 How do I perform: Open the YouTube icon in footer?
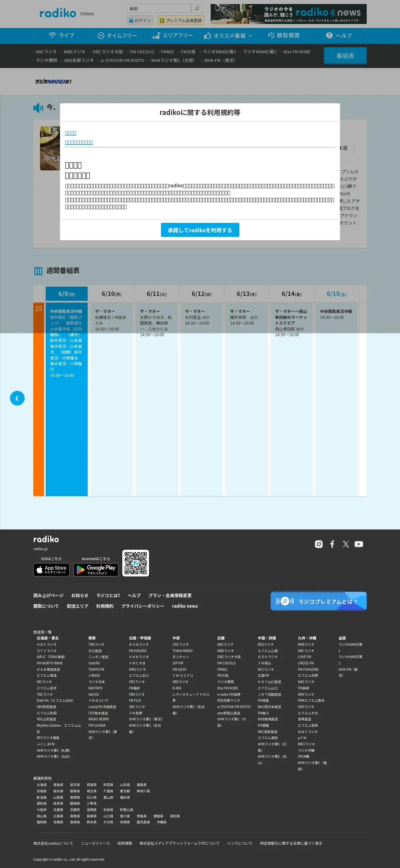click(x=359, y=544)
